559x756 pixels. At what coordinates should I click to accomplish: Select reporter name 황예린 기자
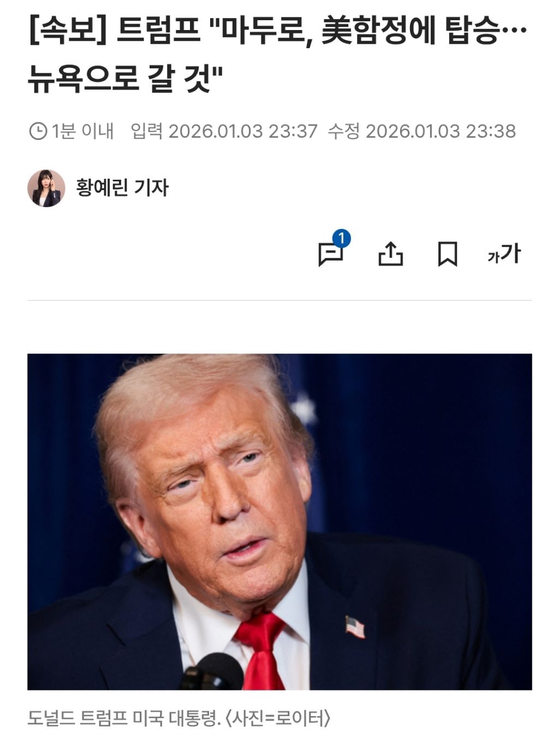(122, 188)
